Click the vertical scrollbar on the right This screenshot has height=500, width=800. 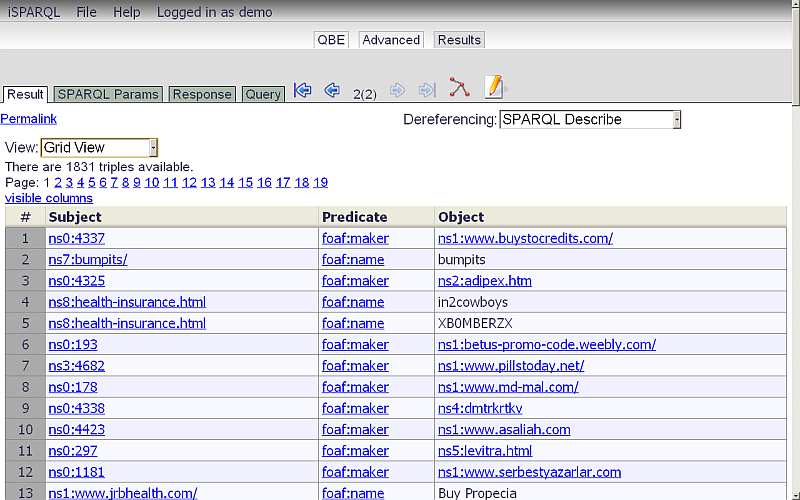coord(796,250)
